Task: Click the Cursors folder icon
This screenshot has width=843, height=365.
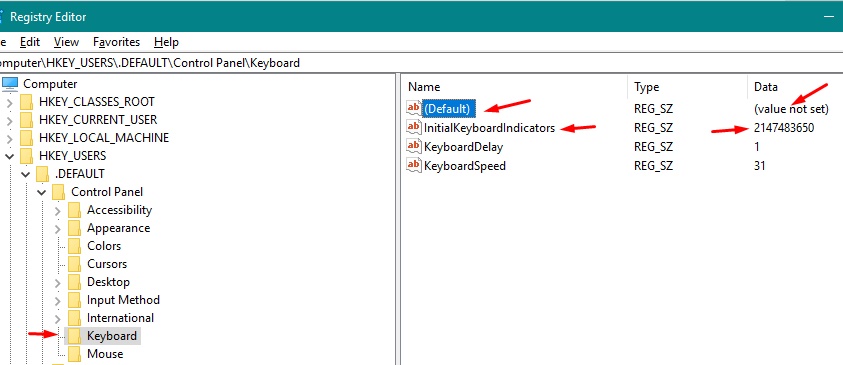Action: tap(75, 264)
